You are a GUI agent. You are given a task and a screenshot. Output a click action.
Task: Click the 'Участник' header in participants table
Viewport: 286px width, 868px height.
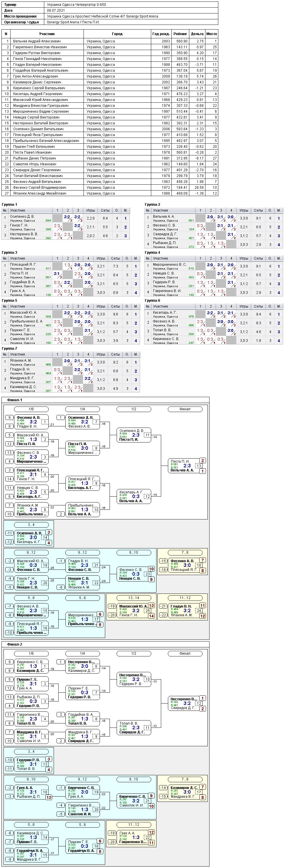click(47, 34)
